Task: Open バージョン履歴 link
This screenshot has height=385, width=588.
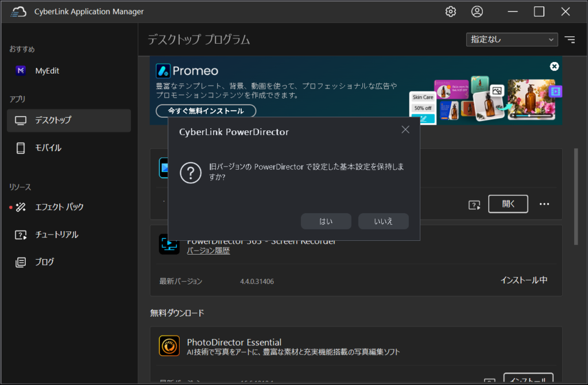Action: pyautogui.click(x=208, y=251)
